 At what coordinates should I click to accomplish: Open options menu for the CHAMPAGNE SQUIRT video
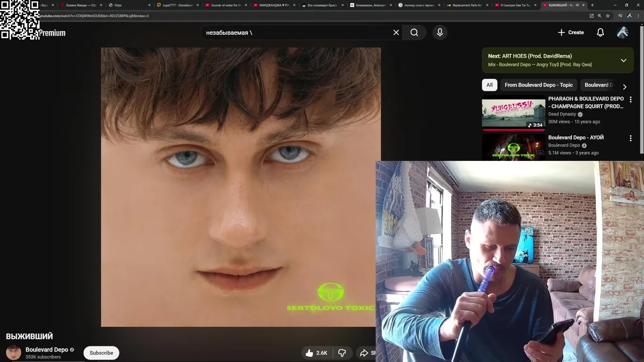(630, 100)
